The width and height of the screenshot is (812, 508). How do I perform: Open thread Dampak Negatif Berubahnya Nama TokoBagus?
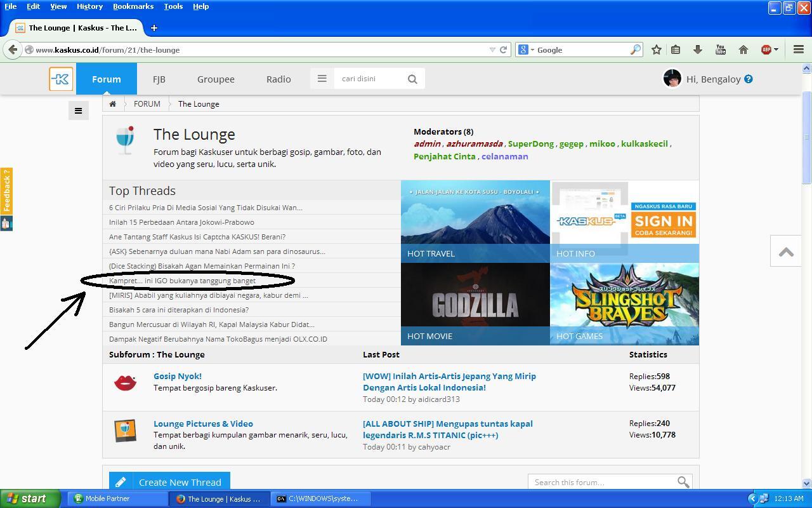click(x=218, y=339)
